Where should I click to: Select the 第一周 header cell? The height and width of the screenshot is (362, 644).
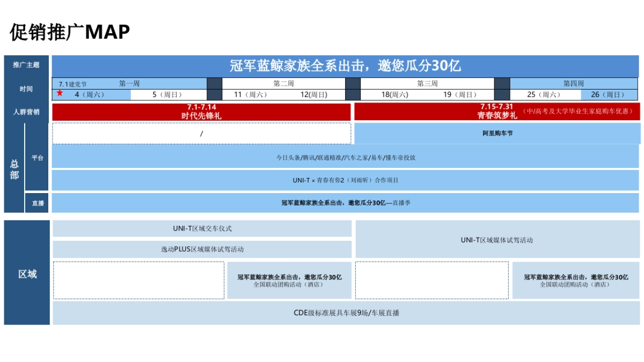click(129, 83)
